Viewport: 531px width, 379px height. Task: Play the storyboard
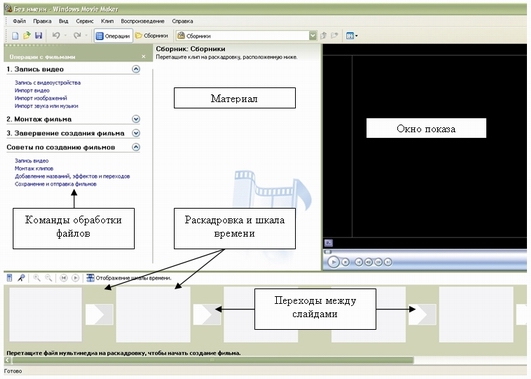pyautogui.click(x=75, y=278)
